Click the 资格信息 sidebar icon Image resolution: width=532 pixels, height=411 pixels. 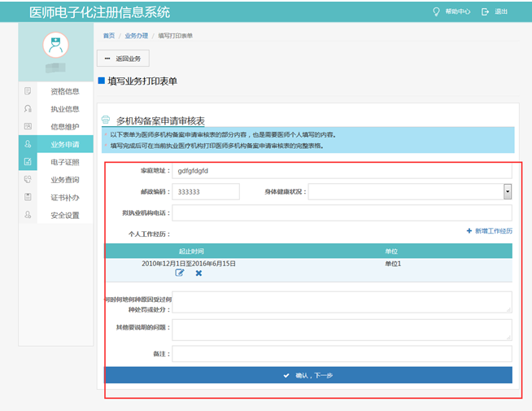point(28,91)
